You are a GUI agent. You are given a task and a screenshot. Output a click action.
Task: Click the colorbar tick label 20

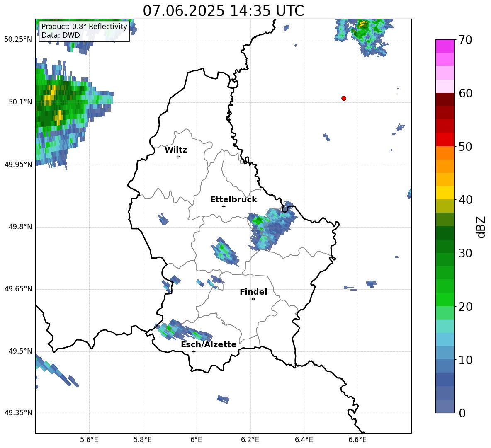465,307
